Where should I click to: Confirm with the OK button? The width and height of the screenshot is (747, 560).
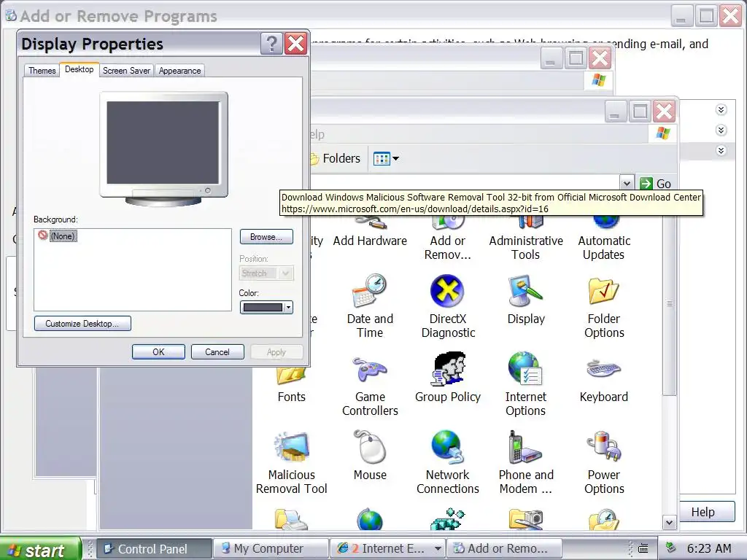click(x=158, y=352)
